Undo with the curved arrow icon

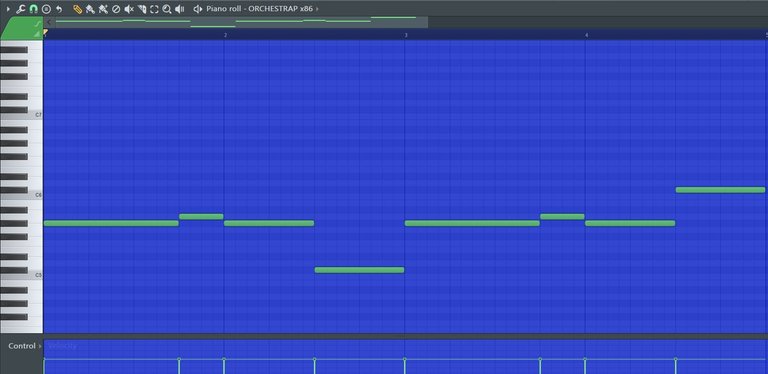pos(59,9)
